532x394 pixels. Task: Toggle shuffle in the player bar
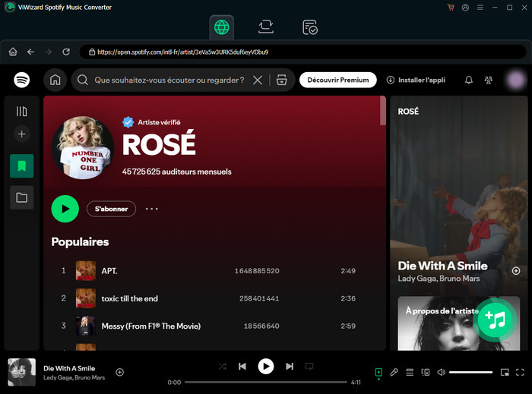pyautogui.click(x=223, y=366)
